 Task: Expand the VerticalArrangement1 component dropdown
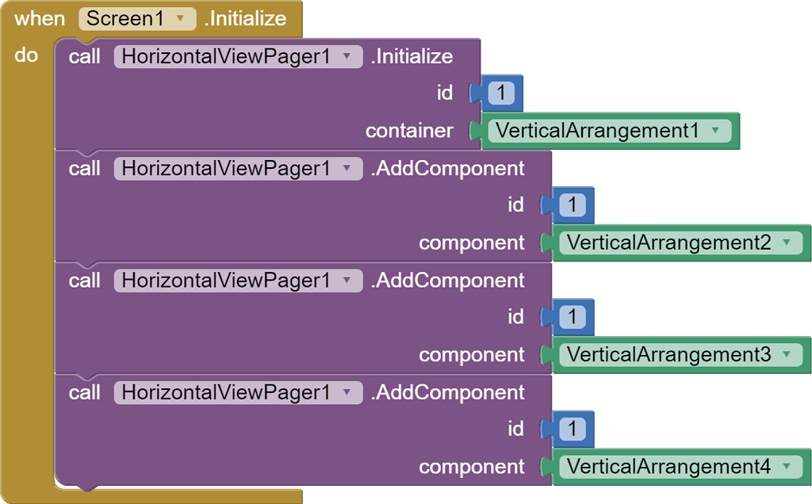pos(716,131)
